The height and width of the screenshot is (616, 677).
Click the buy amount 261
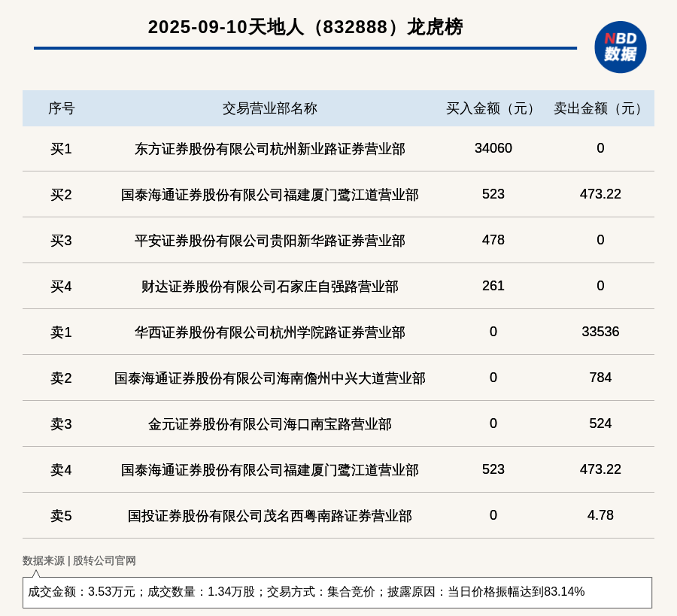click(493, 285)
